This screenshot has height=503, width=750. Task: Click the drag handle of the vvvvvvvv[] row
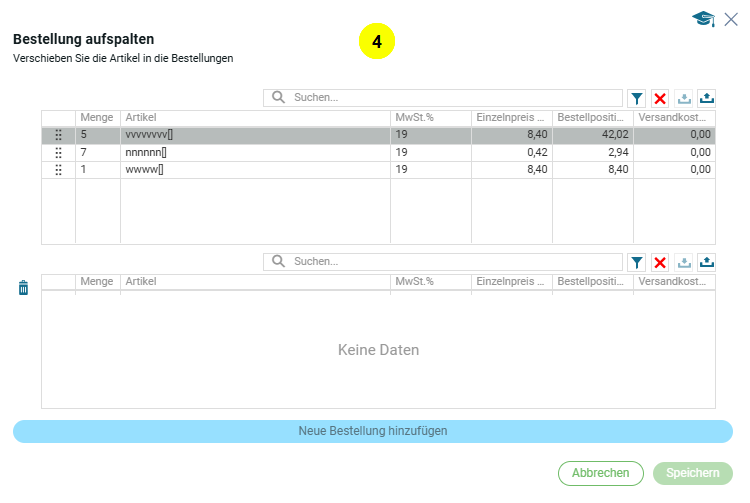tap(58, 134)
